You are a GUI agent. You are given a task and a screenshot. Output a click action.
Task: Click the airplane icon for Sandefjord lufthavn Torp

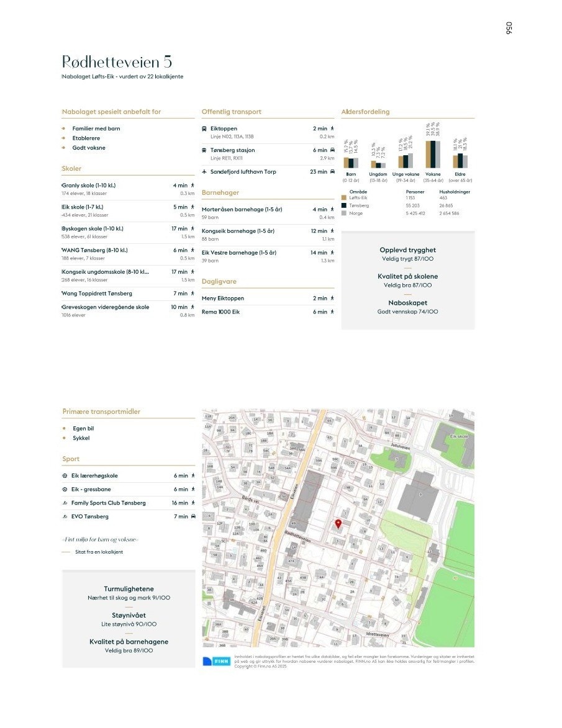(x=206, y=172)
